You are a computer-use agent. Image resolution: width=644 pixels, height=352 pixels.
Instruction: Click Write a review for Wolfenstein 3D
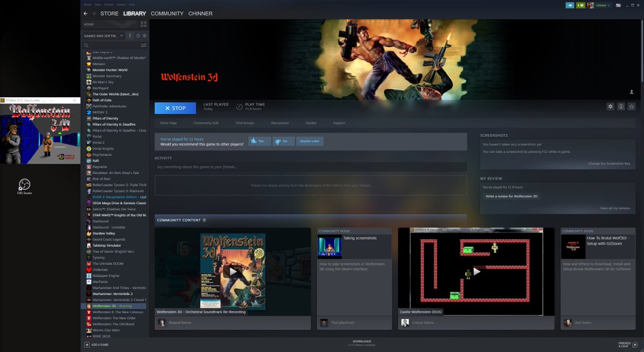[511, 196]
